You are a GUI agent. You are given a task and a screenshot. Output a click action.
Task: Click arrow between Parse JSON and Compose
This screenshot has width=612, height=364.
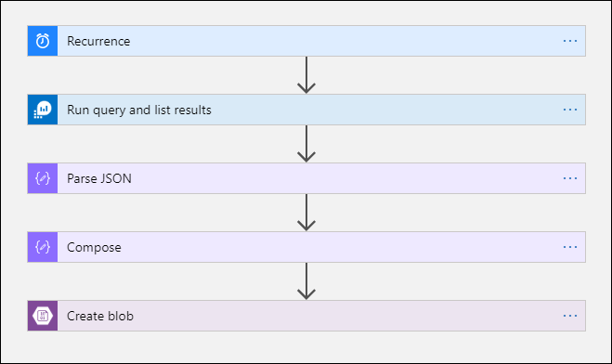click(x=306, y=213)
